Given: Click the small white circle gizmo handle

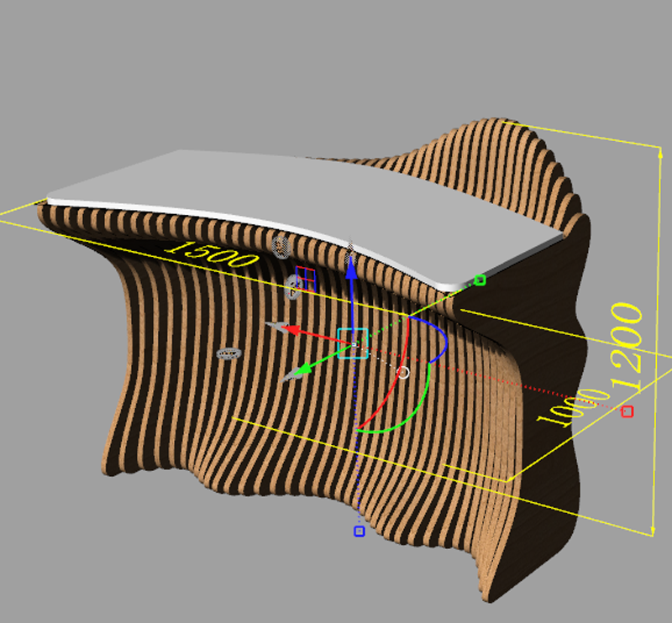Looking at the screenshot, I should (x=403, y=372).
